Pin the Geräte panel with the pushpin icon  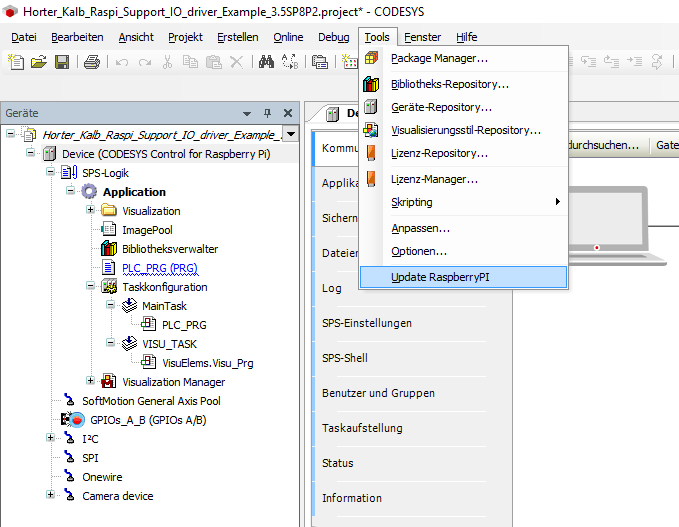tap(268, 113)
